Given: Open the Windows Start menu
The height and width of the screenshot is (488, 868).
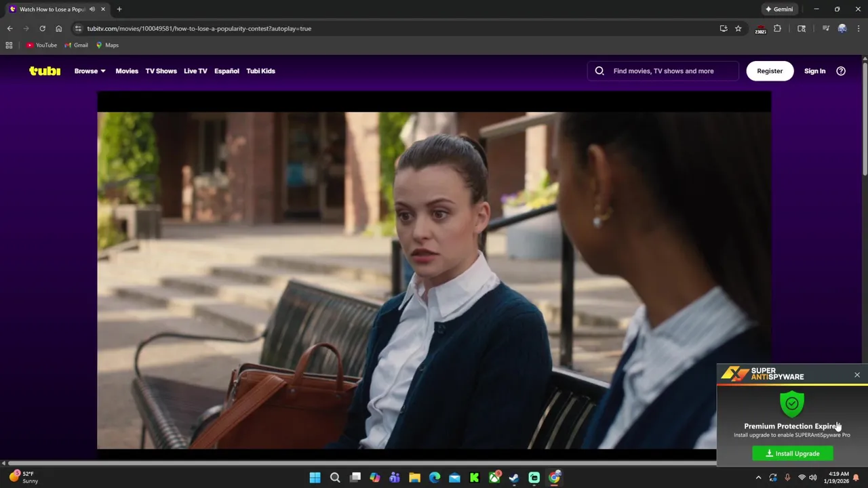Looking at the screenshot, I should click(315, 478).
